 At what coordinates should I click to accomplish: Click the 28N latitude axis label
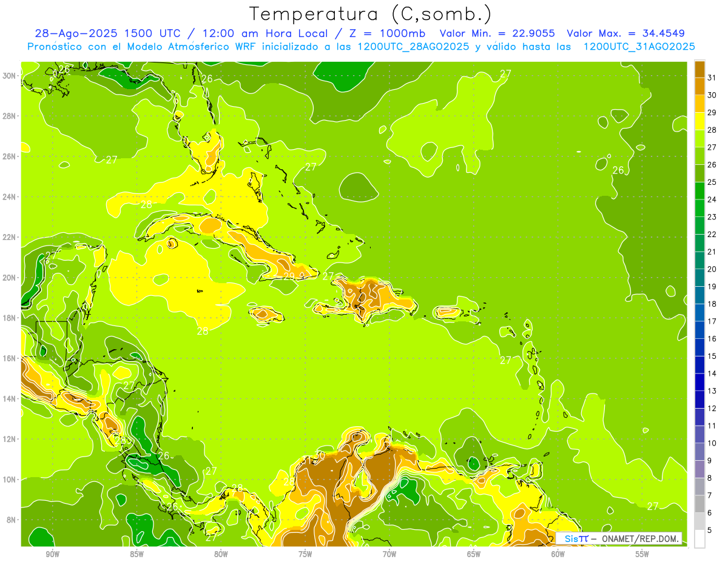pos(10,116)
